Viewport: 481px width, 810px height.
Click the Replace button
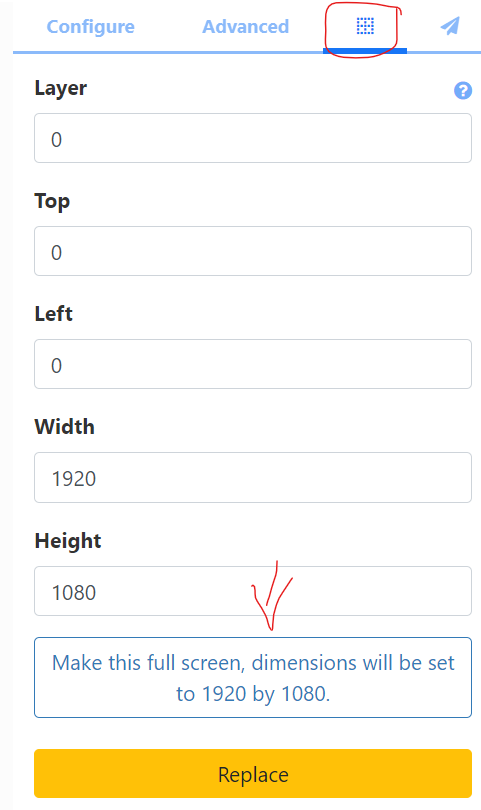[x=253, y=774]
